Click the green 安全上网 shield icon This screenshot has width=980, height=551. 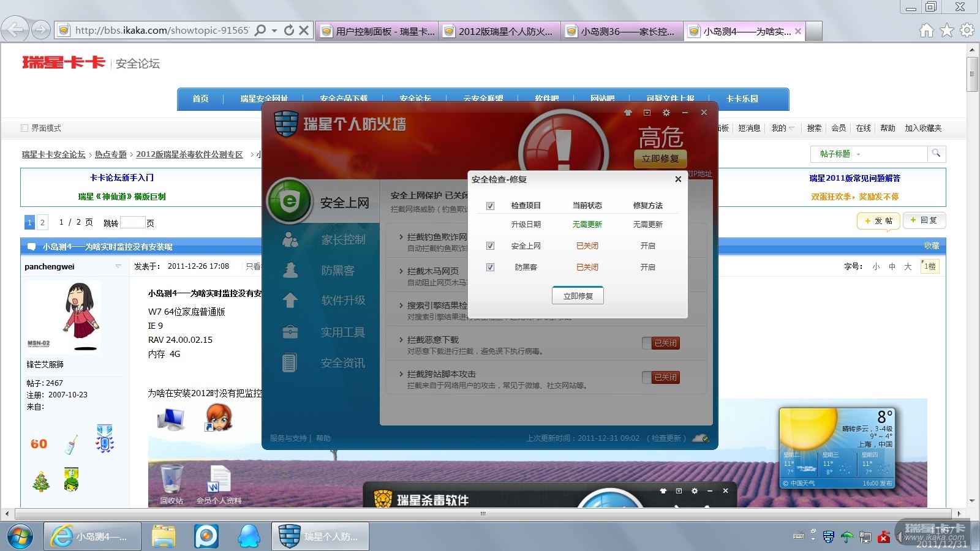coord(290,201)
